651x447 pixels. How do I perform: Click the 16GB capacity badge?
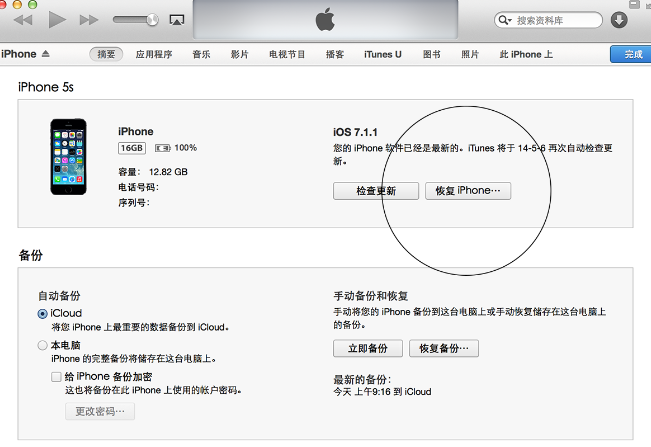pos(132,148)
